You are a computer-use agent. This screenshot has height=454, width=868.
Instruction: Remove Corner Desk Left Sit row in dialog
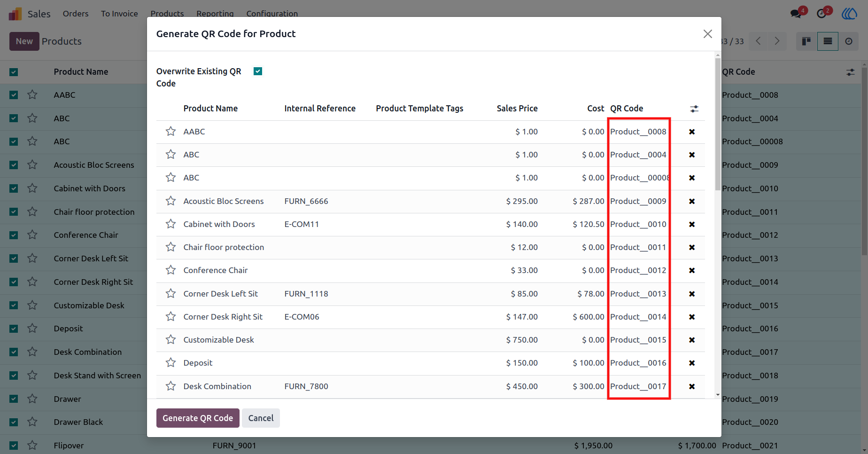(692, 294)
